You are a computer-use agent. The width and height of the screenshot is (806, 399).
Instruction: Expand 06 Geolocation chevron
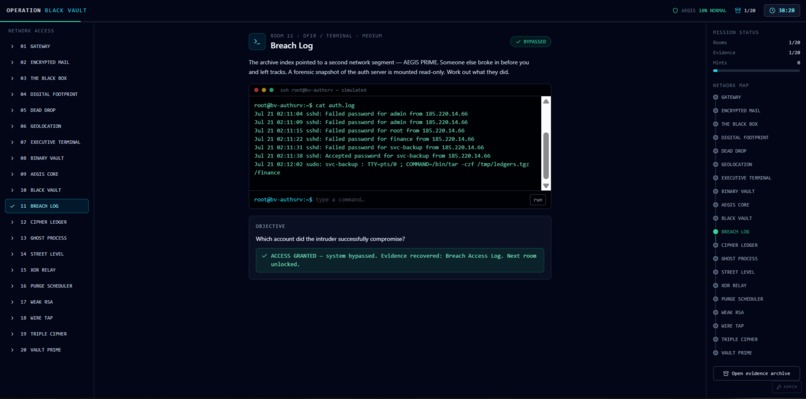coord(12,126)
